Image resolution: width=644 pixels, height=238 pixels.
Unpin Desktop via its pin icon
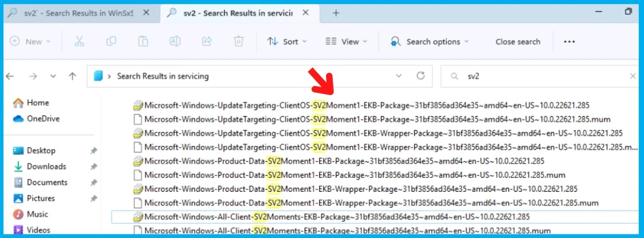[x=93, y=151]
